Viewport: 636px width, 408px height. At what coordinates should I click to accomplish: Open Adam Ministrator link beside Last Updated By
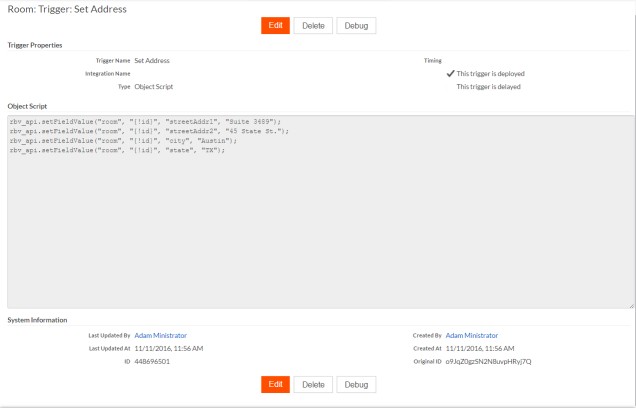pos(161,335)
